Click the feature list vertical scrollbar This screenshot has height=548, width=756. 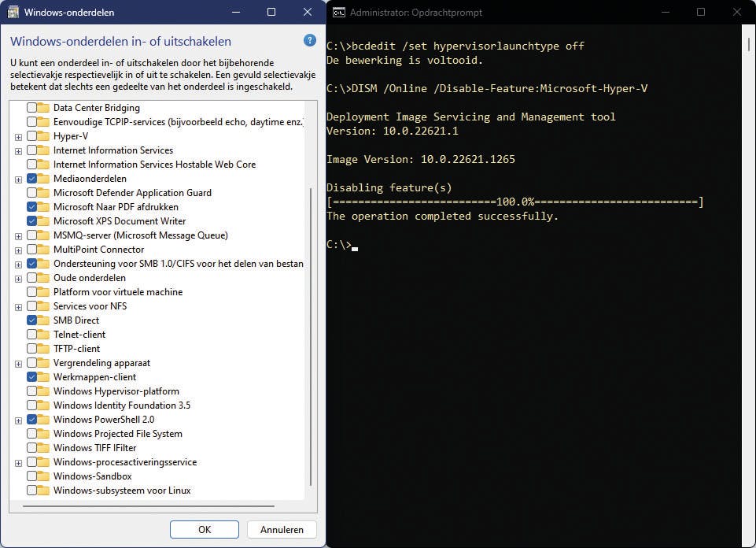(x=312, y=331)
